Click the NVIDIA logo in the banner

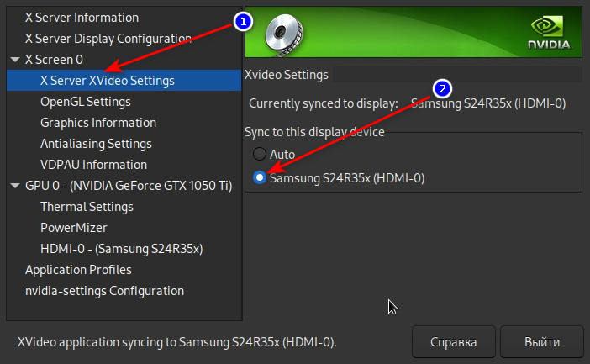(x=549, y=32)
